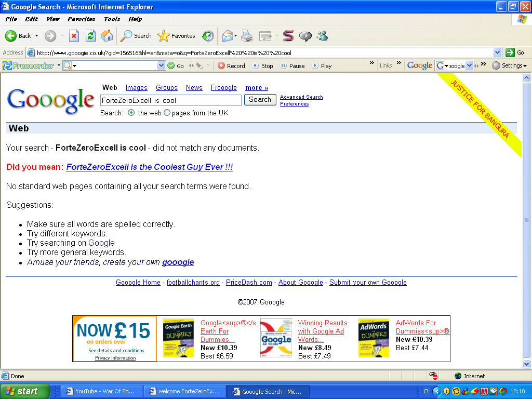Stop page loading with red X icon
This screenshot has width=532, height=399.
pos(74,36)
